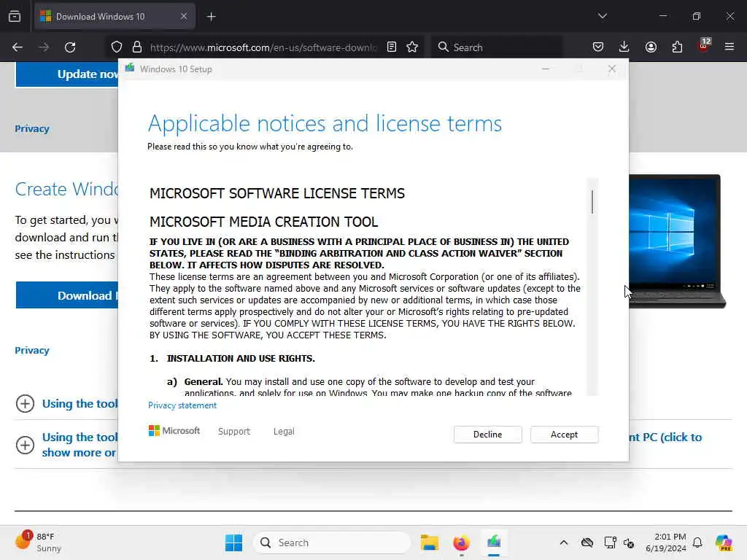Click the taskbar Search box
This screenshot has width=747, height=560.
click(x=332, y=542)
